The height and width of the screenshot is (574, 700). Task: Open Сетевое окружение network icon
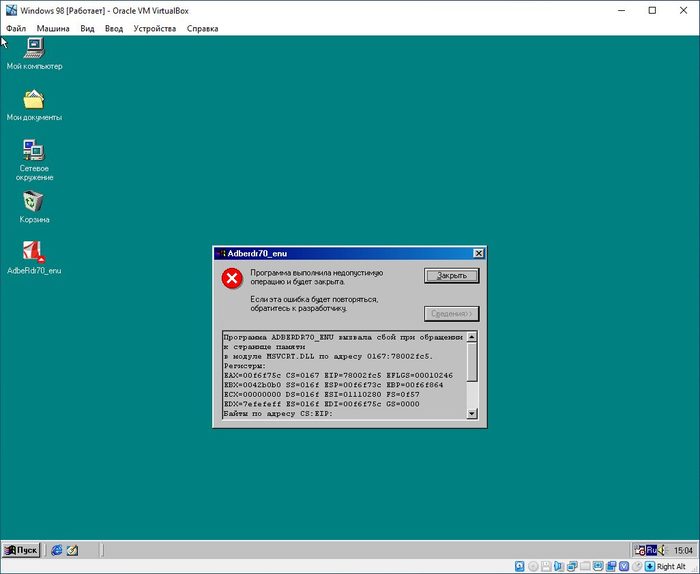pos(34,151)
